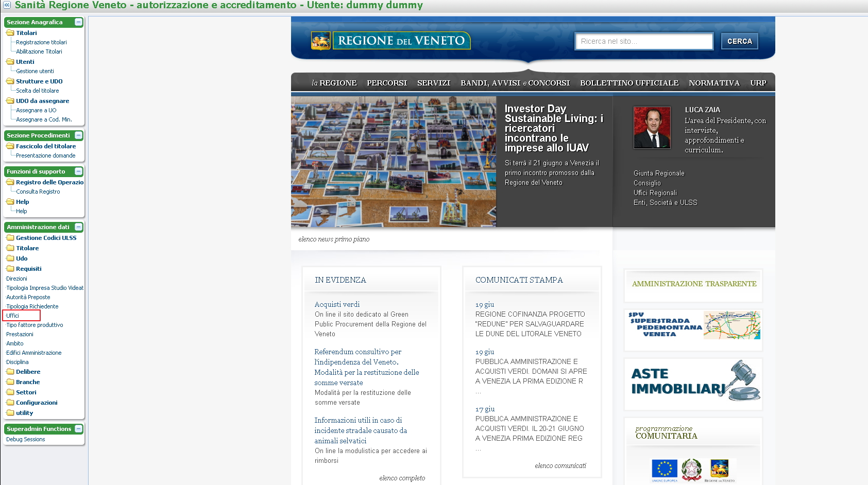This screenshot has height=485, width=868.
Task: Collapse the Sezione Procedimenti panel
Action: pyautogui.click(x=78, y=135)
